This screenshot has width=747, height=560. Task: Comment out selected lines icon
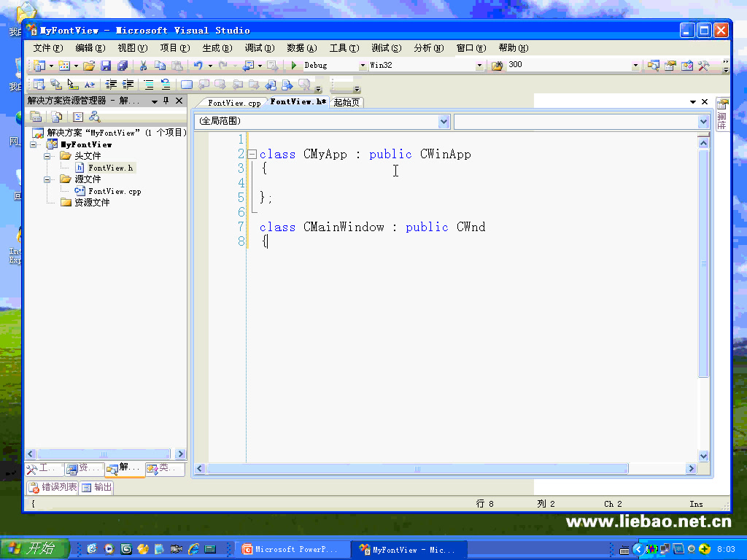(149, 85)
